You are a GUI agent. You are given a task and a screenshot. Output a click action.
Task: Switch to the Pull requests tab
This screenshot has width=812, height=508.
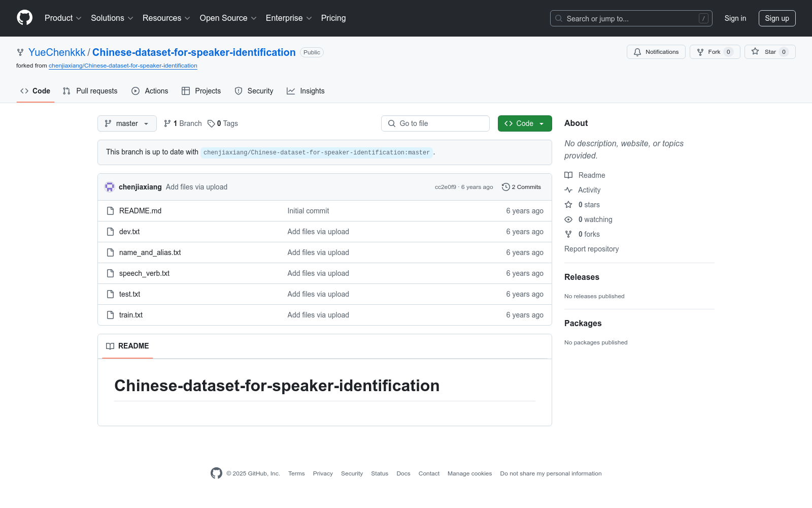(x=90, y=91)
